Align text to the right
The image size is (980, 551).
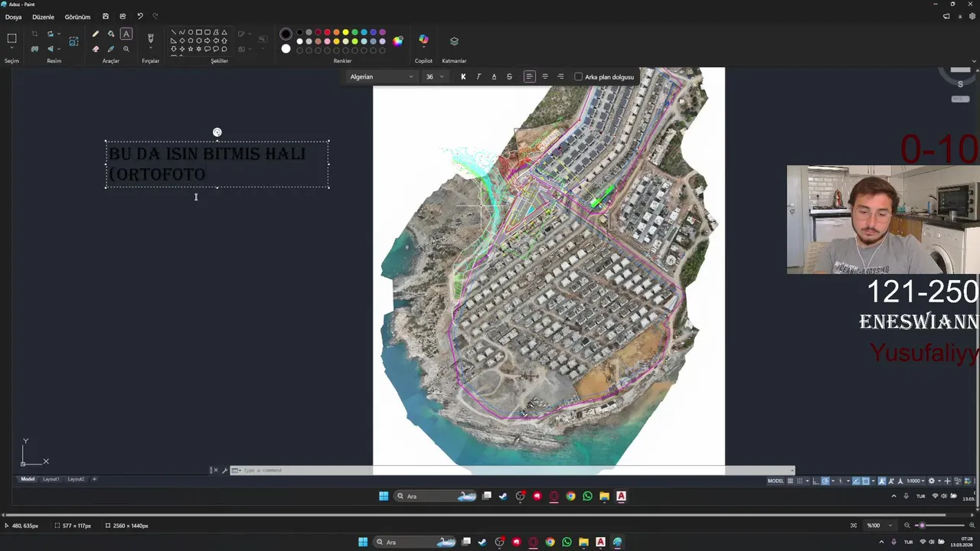pos(560,77)
